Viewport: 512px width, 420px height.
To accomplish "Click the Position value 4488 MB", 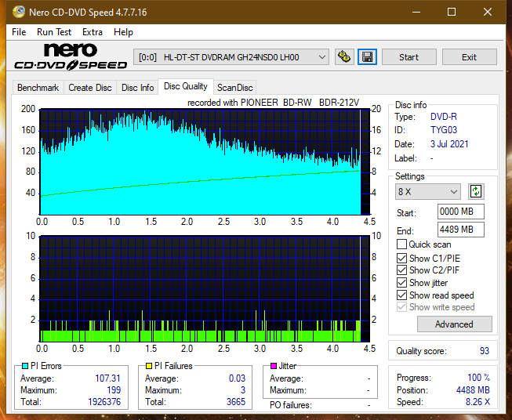I will (473, 390).
